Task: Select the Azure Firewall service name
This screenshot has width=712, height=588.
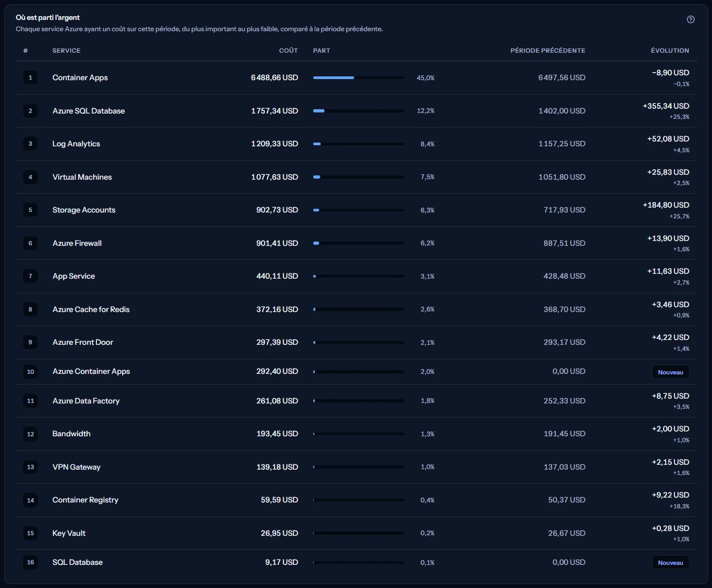Action: (x=77, y=243)
